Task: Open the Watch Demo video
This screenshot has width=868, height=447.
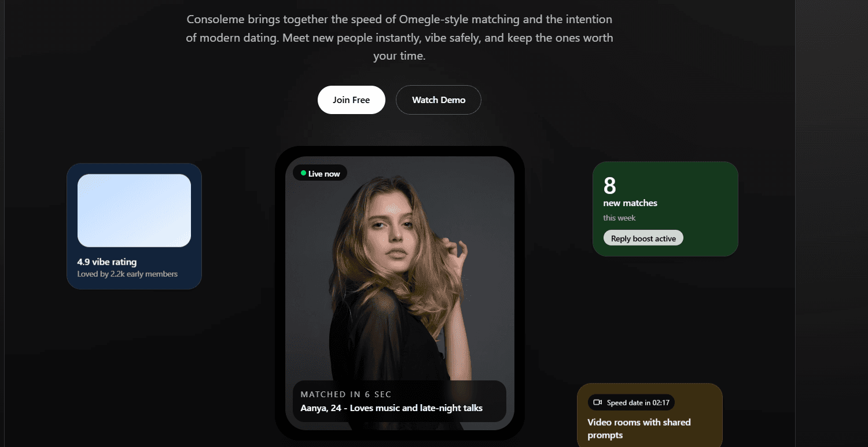Action: click(x=439, y=100)
